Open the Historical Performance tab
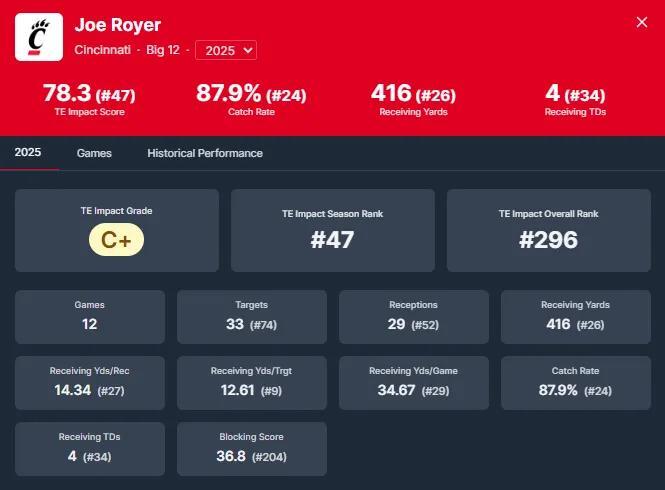Viewport: 665px width, 490px height. (205, 153)
